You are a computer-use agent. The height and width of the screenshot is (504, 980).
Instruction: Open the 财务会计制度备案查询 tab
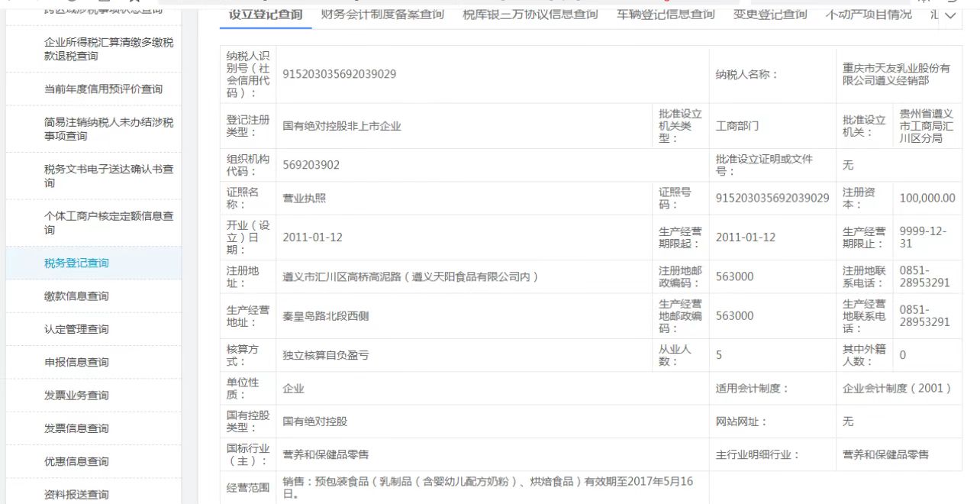tap(382, 15)
